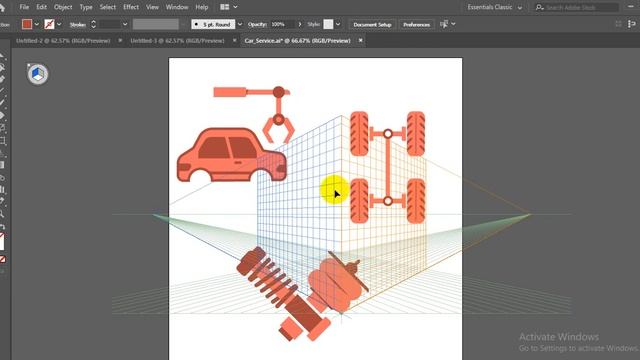The width and height of the screenshot is (640, 360).
Task: Click the toolbar Fill/Stroke indicator
Action: [x=2, y=241]
